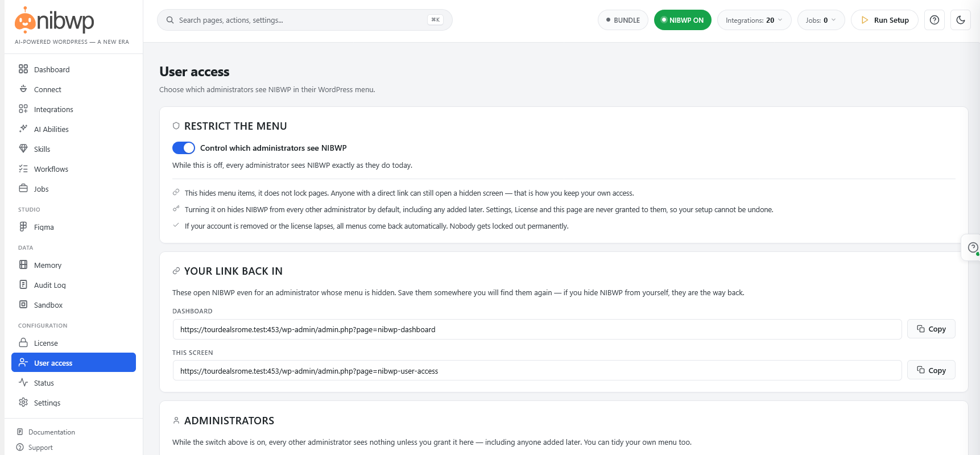Click the Jobs briefcase icon

[23, 188]
